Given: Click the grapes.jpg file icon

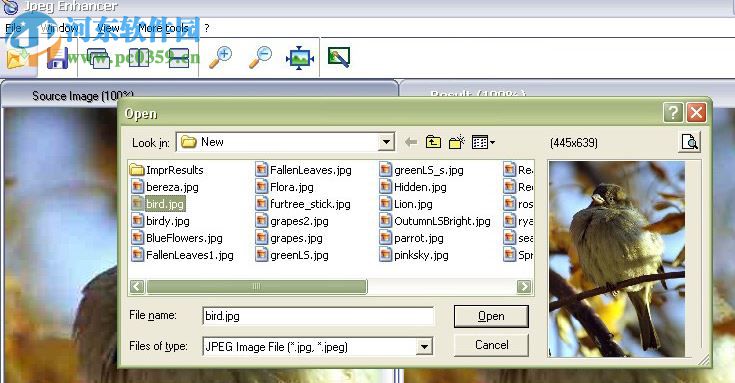Looking at the screenshot, I should click(262, 238).
